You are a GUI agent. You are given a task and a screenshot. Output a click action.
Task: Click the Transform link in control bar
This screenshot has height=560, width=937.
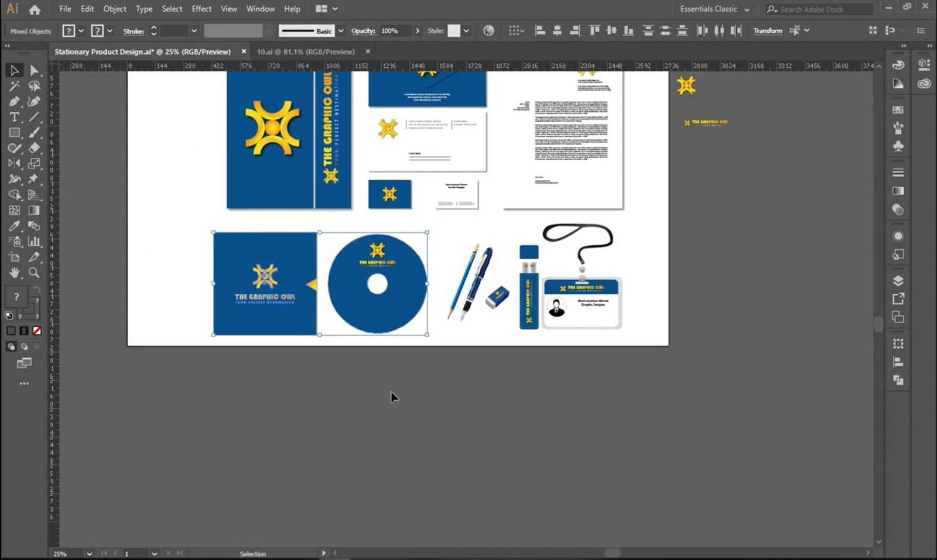point(767,31)
